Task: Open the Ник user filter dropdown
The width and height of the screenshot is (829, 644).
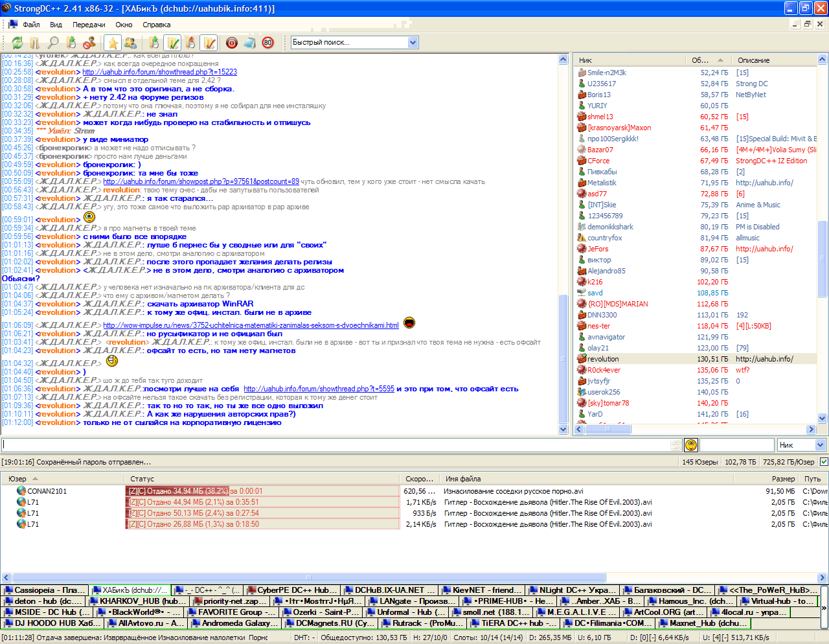Action: click(820, 445)
